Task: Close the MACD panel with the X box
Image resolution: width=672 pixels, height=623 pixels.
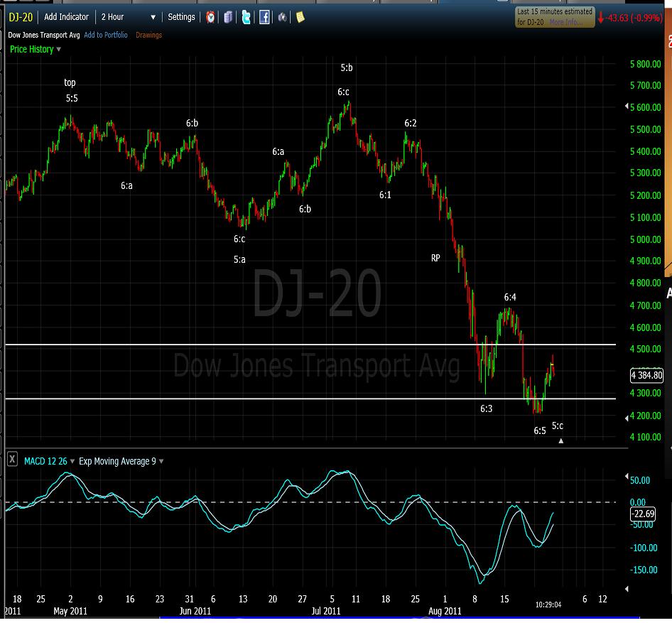Action: pyautogui.click(x=12, y=460)
